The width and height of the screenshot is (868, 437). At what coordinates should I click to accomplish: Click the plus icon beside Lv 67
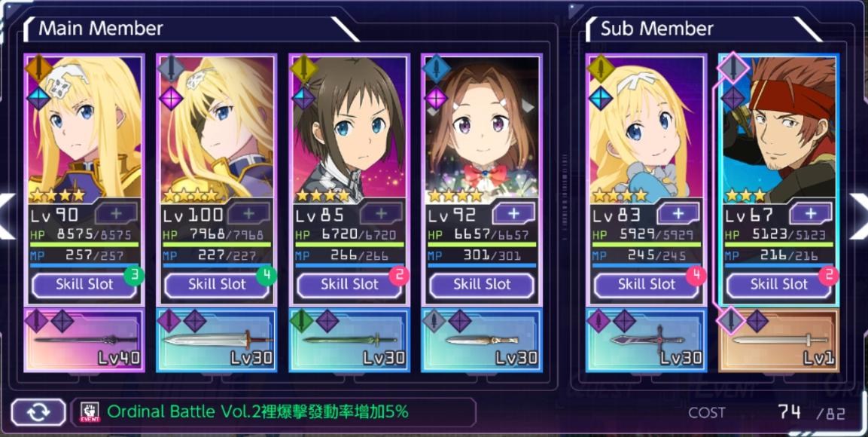click(811, 214)
